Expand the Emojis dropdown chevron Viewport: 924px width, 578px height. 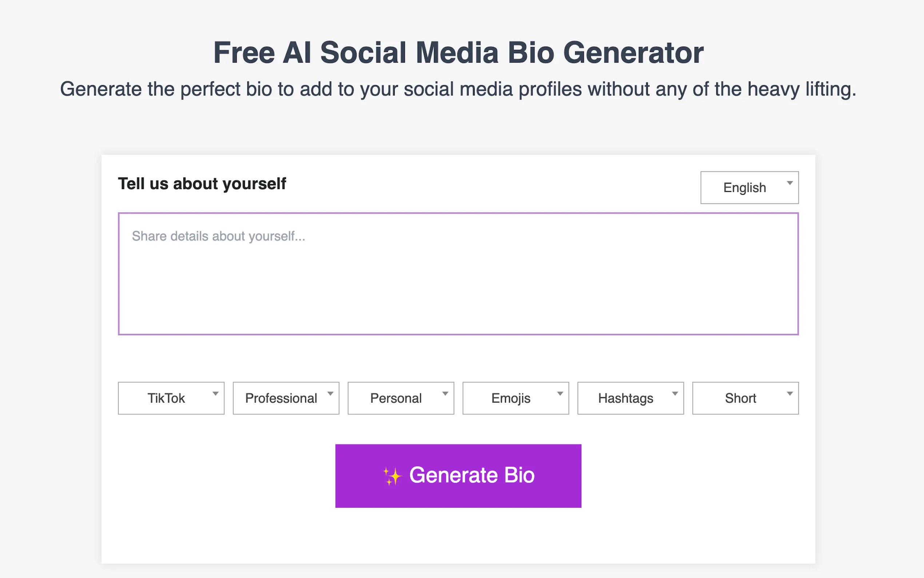(560, 393)
